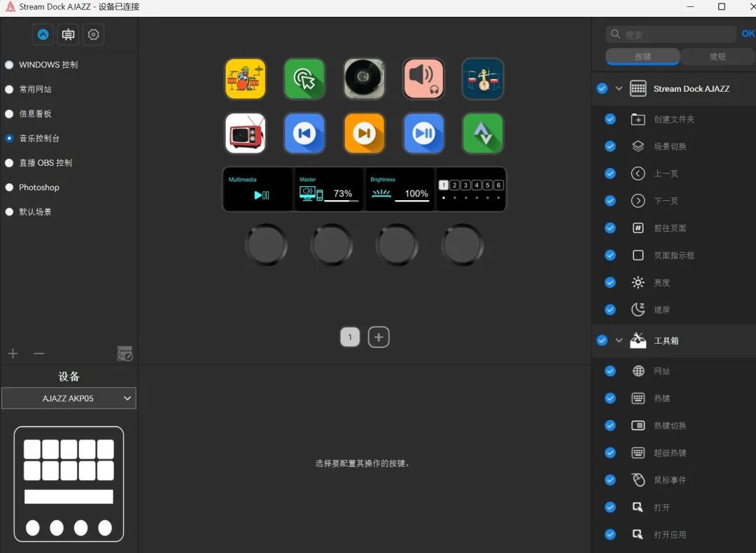Screen dimensions: 756x553
Task: Click the OK button beside search
Action: (x=748, y=34)
